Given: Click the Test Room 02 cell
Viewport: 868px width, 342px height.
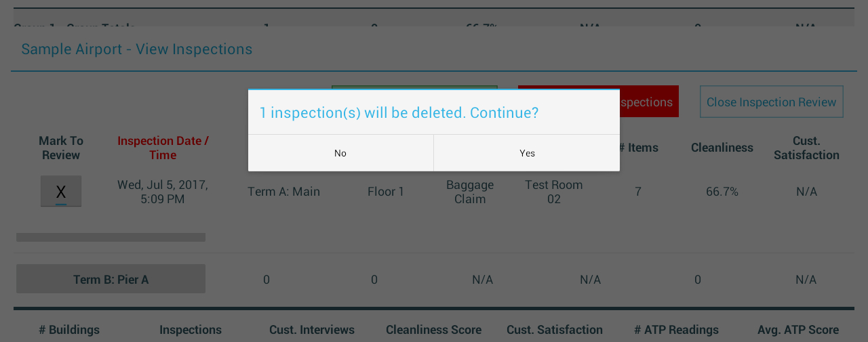Looking at the screenshot, I should pyautogui.click(x=554, y=192).
